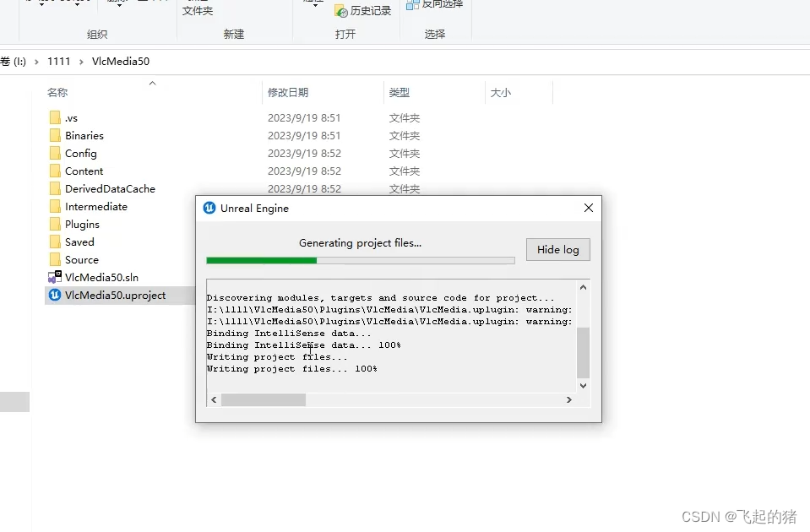Image resolution: width=810 pixels, height=532 pixels.
Task: Navigate to VlcMedia50 in address bar
Action: click(x=121, y=62)
